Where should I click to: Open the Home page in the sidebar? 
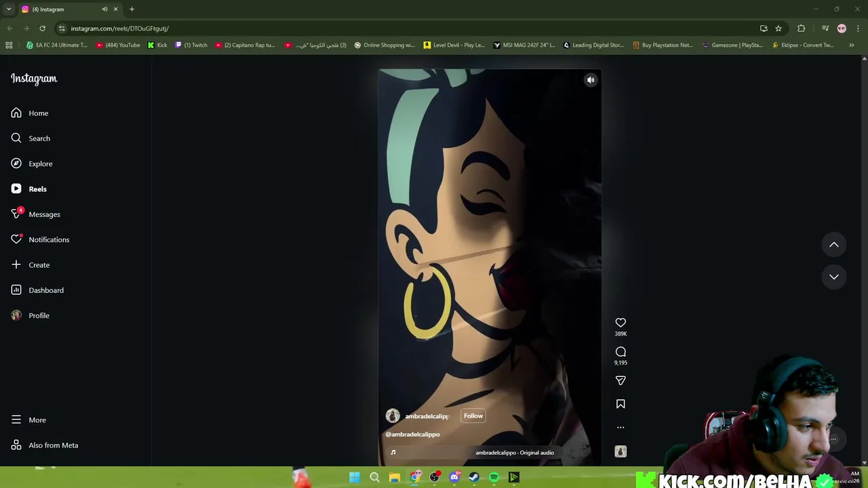(30, 113)
